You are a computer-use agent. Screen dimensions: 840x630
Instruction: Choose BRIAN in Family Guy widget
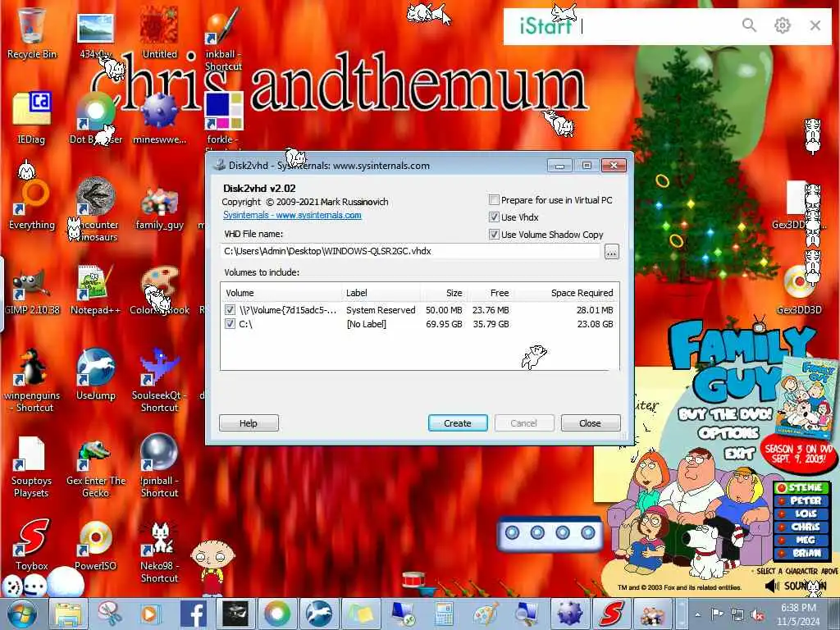[801, 553]
